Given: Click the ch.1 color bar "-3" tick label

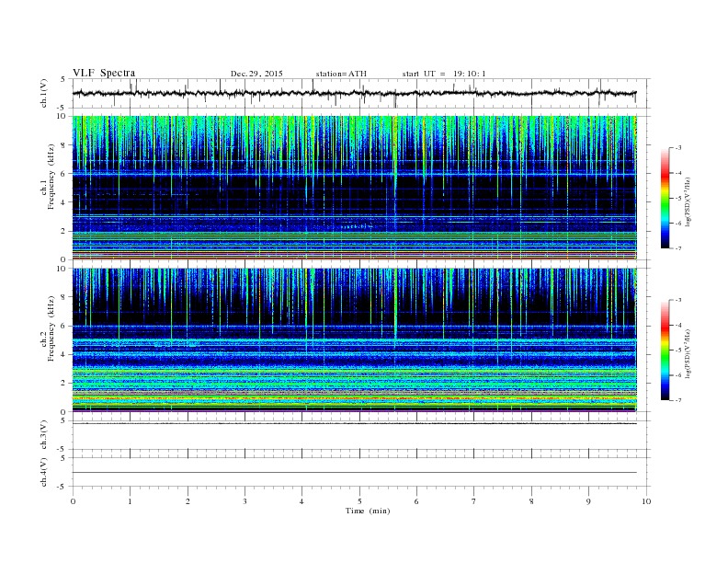Looking at the screenshot, I should [677, 148].
